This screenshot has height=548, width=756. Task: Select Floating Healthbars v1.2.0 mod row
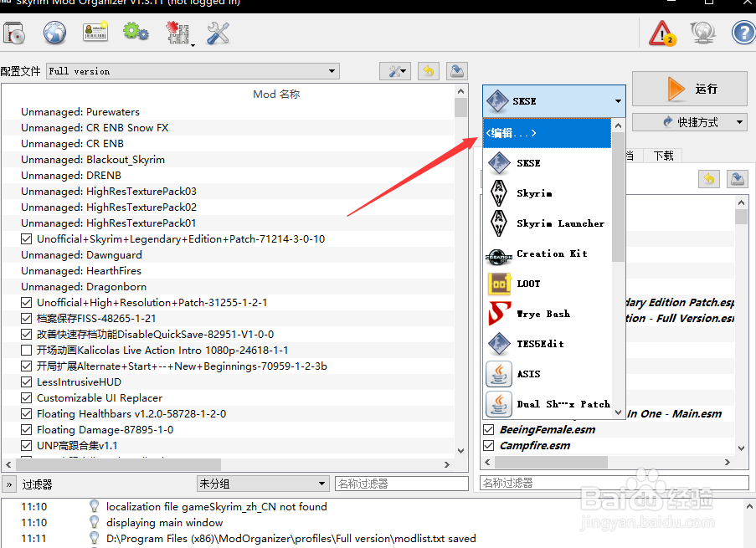(x=228, y=414)
